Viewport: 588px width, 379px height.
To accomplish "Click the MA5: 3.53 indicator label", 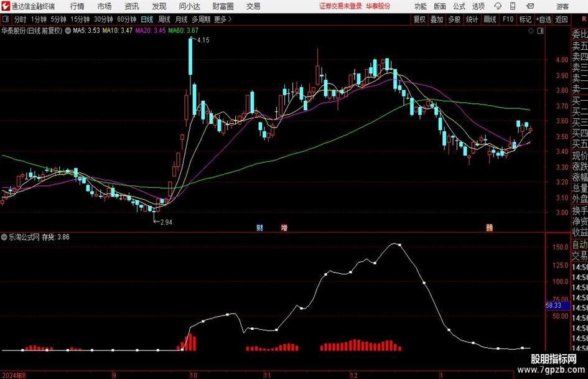I will 86,30.
